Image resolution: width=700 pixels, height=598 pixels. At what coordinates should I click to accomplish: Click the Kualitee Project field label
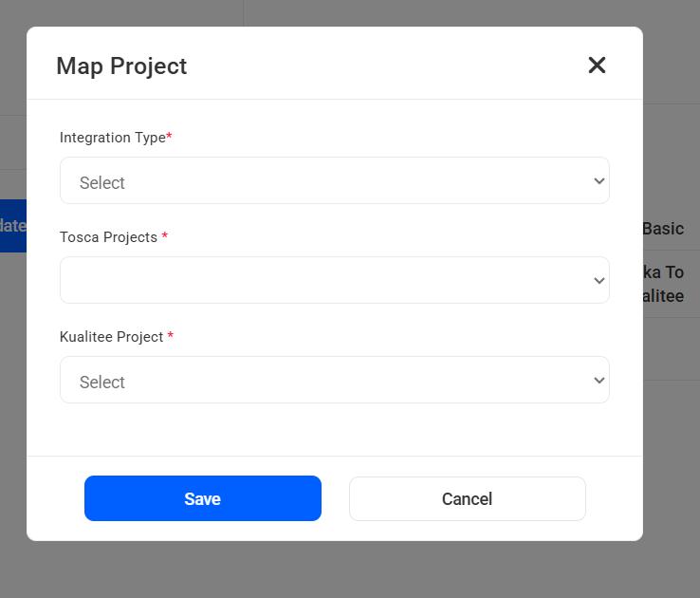(x=111, y=337)
